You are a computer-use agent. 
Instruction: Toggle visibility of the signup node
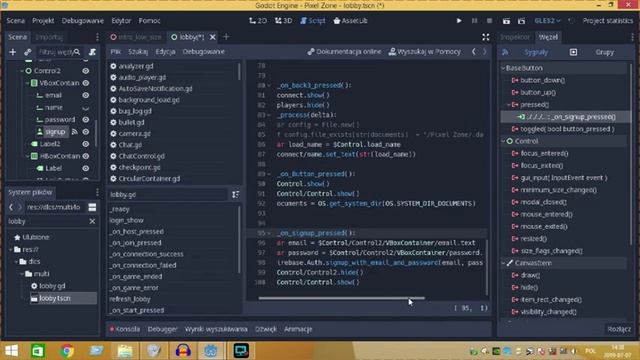point(86,132)
